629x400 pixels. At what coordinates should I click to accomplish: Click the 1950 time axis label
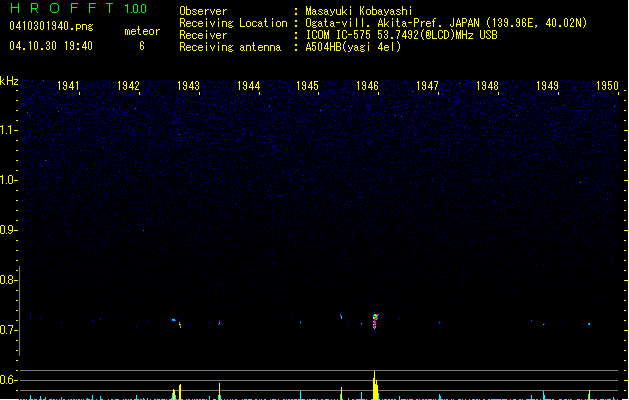[607, 86]
